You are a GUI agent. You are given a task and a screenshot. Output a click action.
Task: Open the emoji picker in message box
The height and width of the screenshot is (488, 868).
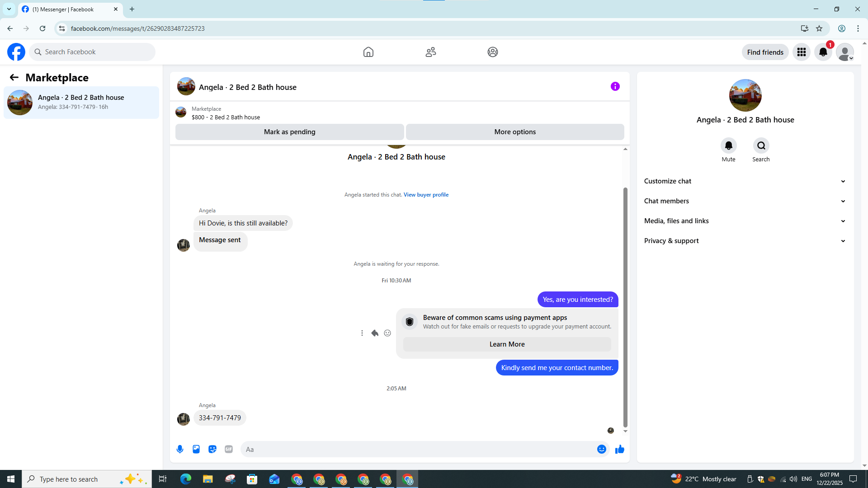(601, 449)
